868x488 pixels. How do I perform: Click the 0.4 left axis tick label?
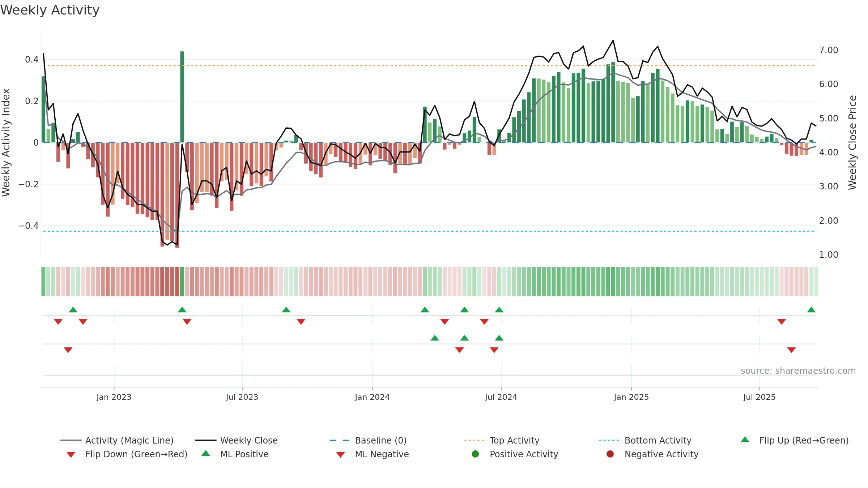(x=32, y=59)
